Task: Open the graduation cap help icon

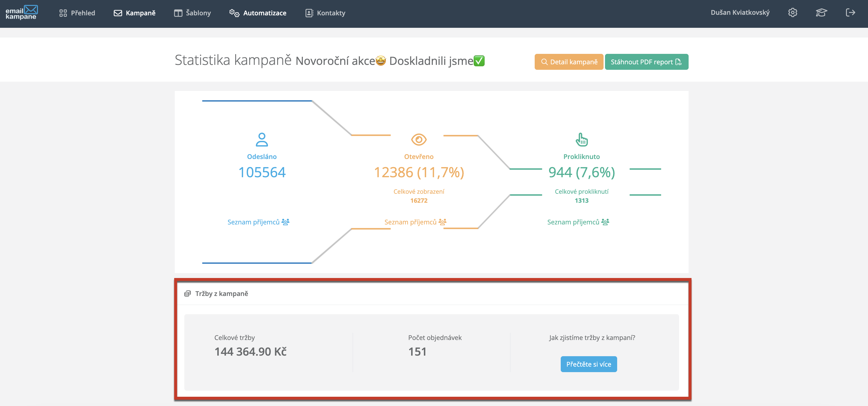Action: click(821, 12)
